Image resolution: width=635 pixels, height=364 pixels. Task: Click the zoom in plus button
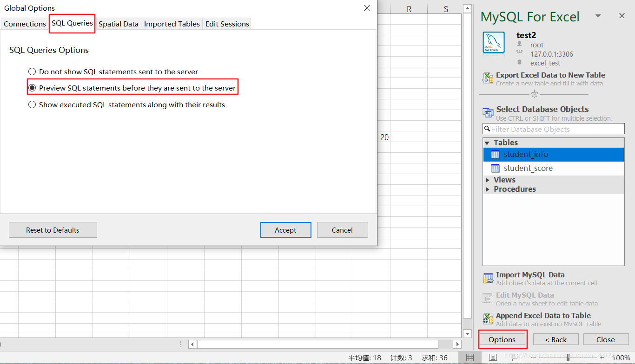point(602,357)
